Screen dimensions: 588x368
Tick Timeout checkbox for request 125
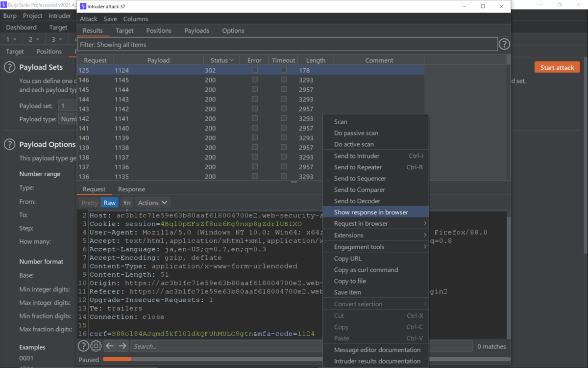283,70
